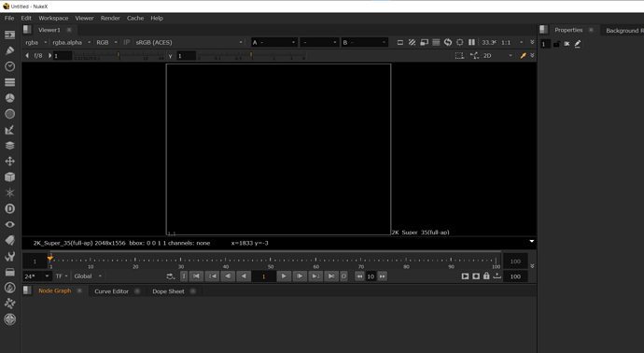This screenshot has height=353, width=644.
Task: Click the gain slider next to f/8
Action: (119, 55)
